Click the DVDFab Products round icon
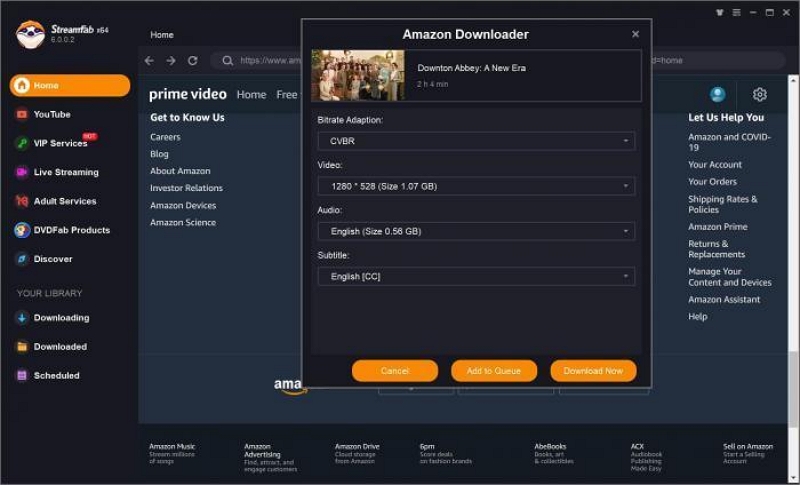This screenshot has height=485, width=800. 21,230
